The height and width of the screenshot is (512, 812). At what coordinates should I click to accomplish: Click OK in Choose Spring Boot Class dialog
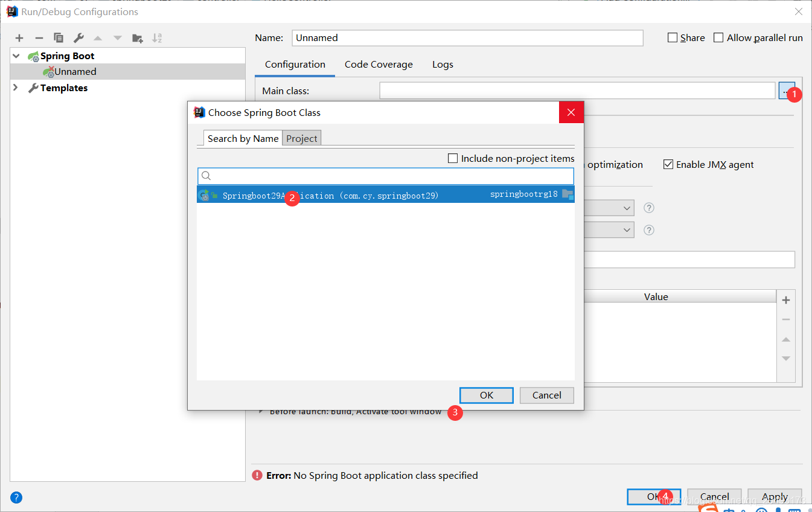[x=487, y=395]
